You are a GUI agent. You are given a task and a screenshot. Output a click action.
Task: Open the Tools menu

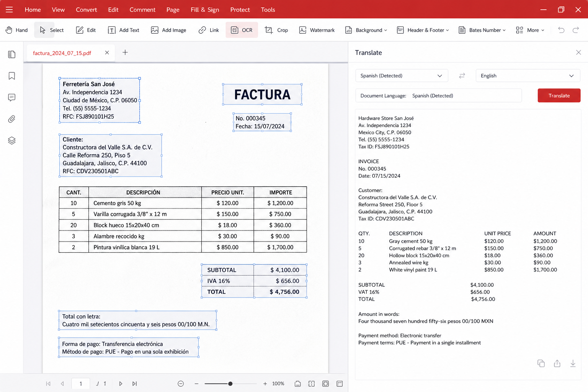pyautogui.click(x=268, y=10)
